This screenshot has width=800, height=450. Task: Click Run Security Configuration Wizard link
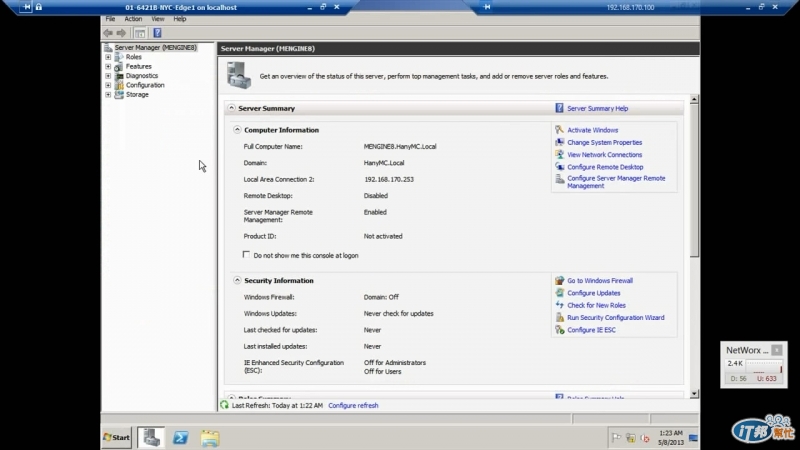pyautogui.click(x=616, y=317)
